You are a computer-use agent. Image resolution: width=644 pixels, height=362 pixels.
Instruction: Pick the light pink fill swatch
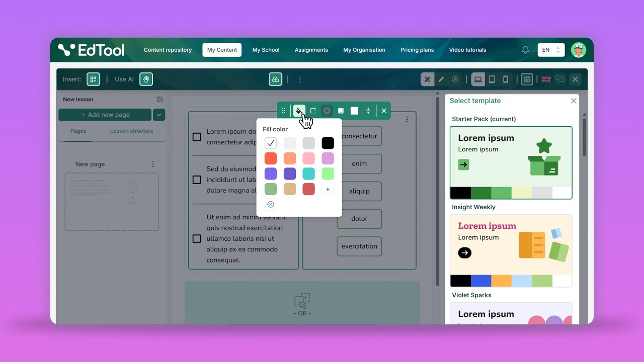309,158
